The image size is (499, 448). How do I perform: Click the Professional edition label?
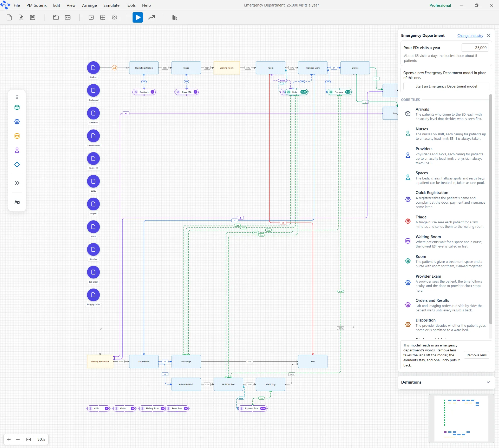point(440,5)
